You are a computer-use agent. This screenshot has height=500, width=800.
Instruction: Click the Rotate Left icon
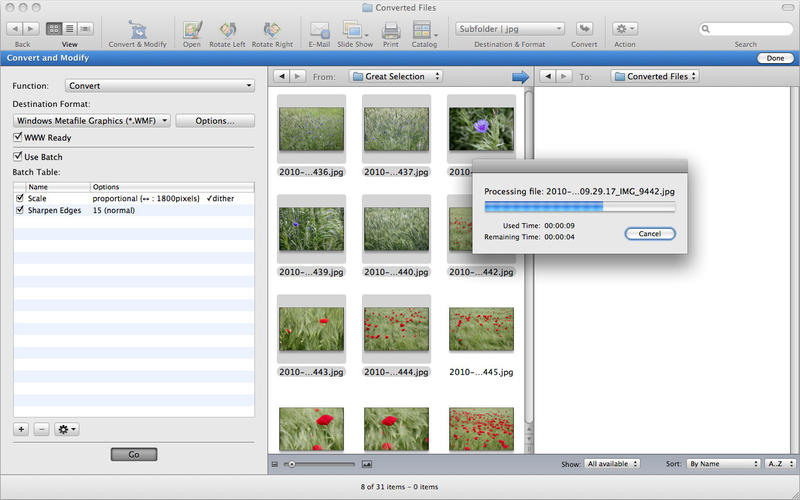228,29
